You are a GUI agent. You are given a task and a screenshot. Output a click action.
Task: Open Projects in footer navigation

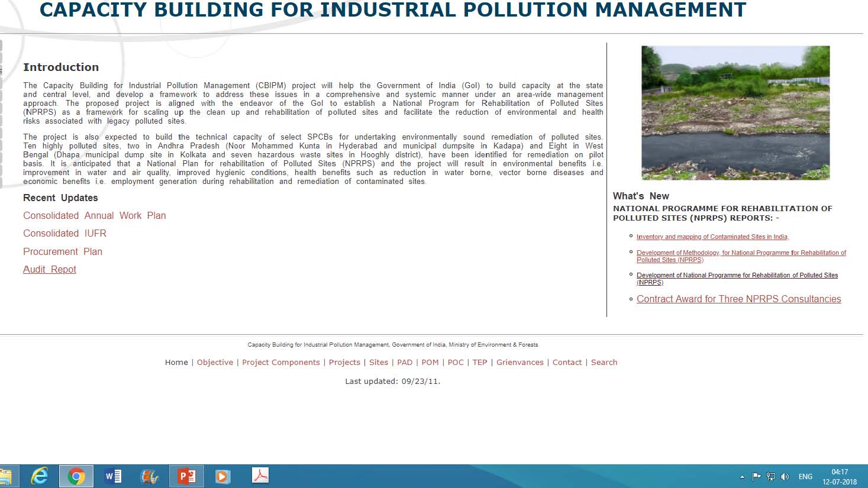tap(344, 363)
